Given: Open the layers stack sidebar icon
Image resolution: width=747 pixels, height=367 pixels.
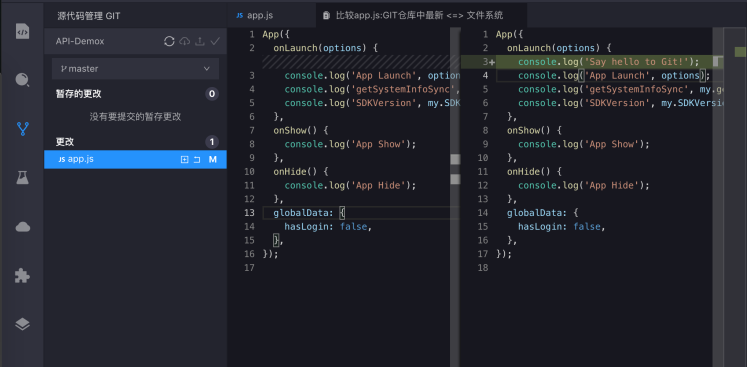Looking at the screenshot, I should click(22, 324).
